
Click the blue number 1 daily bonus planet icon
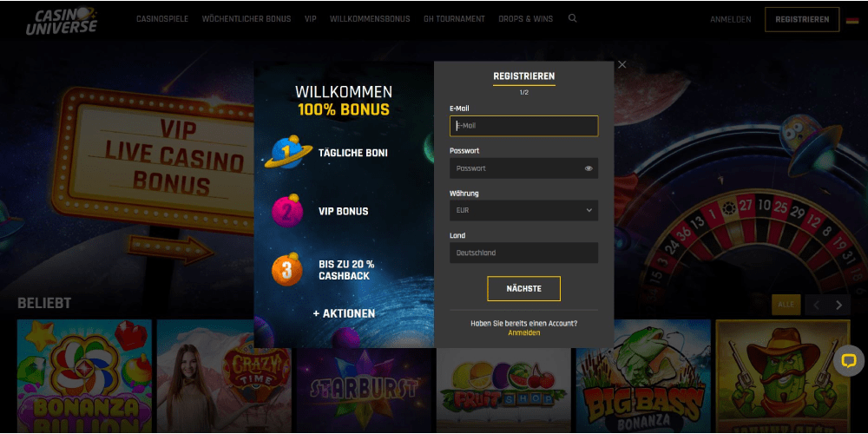pyautogui.click(x=286, y=152)
